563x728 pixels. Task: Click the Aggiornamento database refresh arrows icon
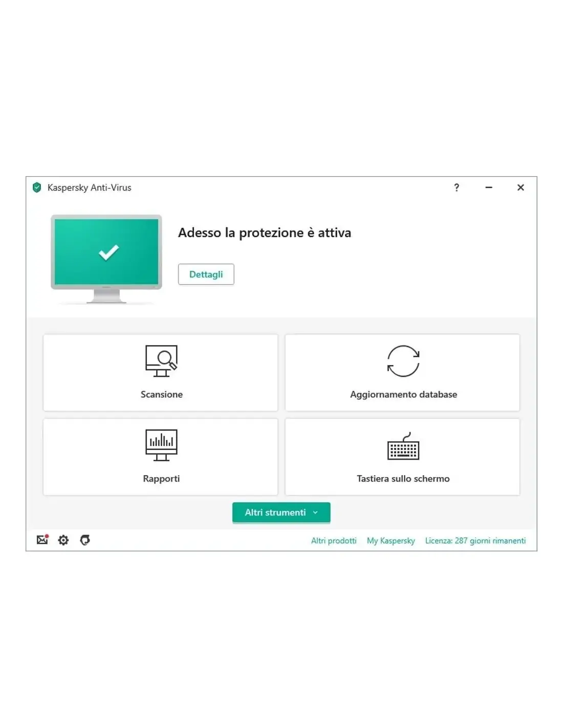click(403, 361)
